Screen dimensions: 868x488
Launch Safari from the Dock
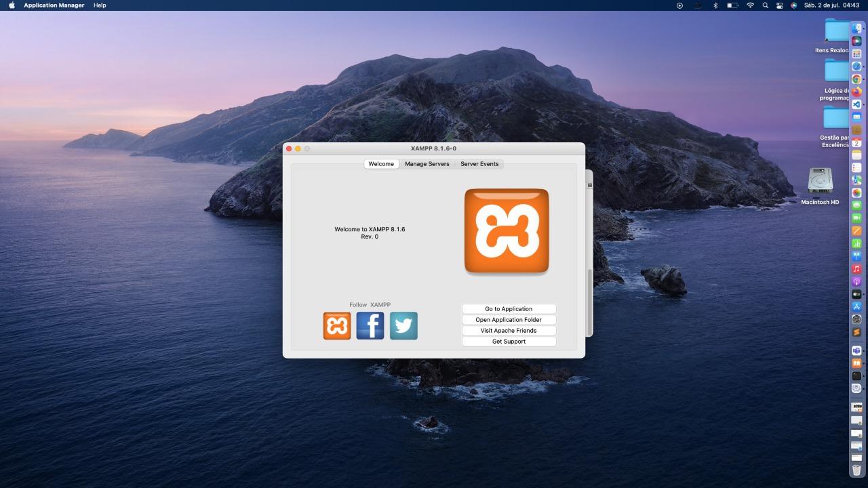click(x=856, y=66)
